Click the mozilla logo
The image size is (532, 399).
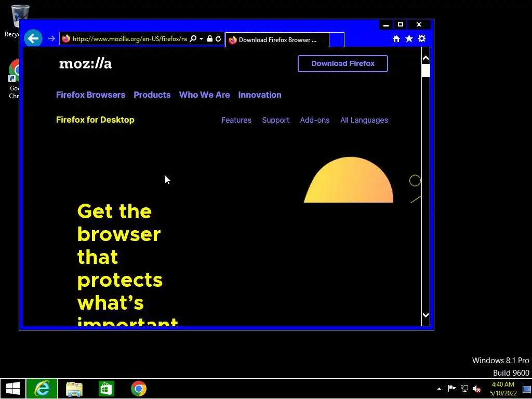[x=86, y=63]
